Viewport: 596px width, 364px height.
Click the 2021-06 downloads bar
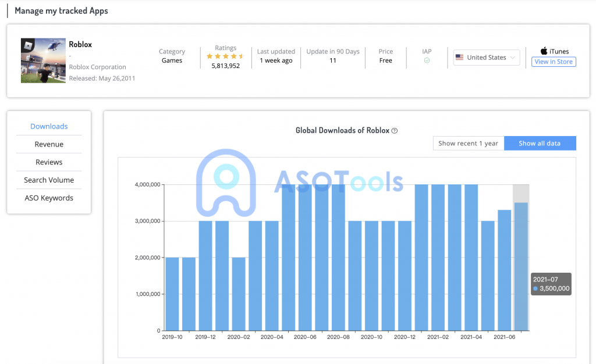[x=505, y=270]
